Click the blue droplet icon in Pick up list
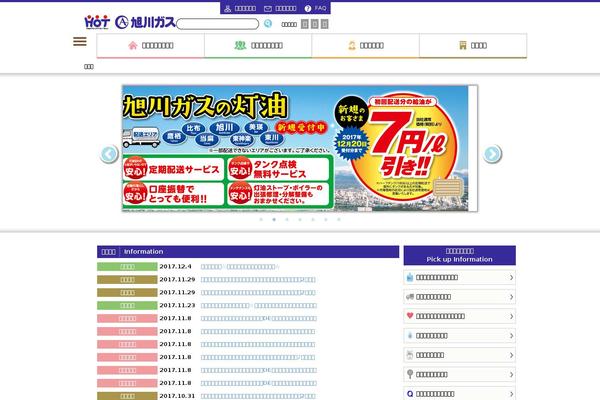This screenshot has width=600, height=400. click(x=410, y=336)
